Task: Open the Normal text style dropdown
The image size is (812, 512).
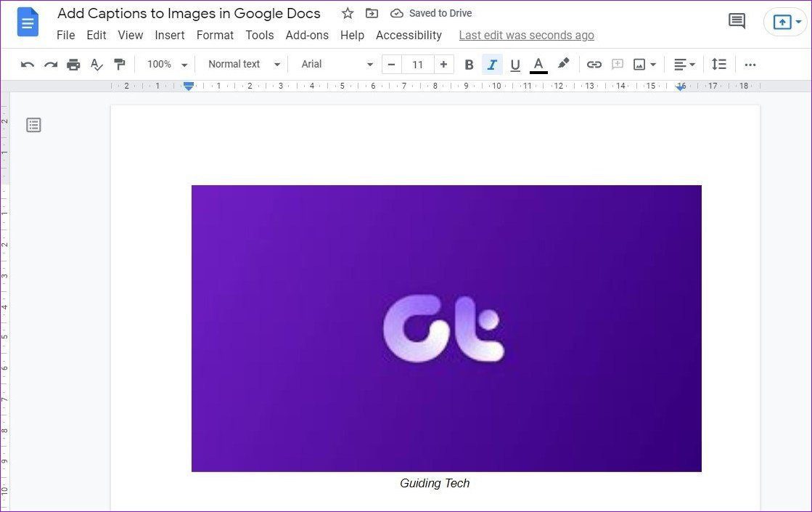Action: click(243, 64)
